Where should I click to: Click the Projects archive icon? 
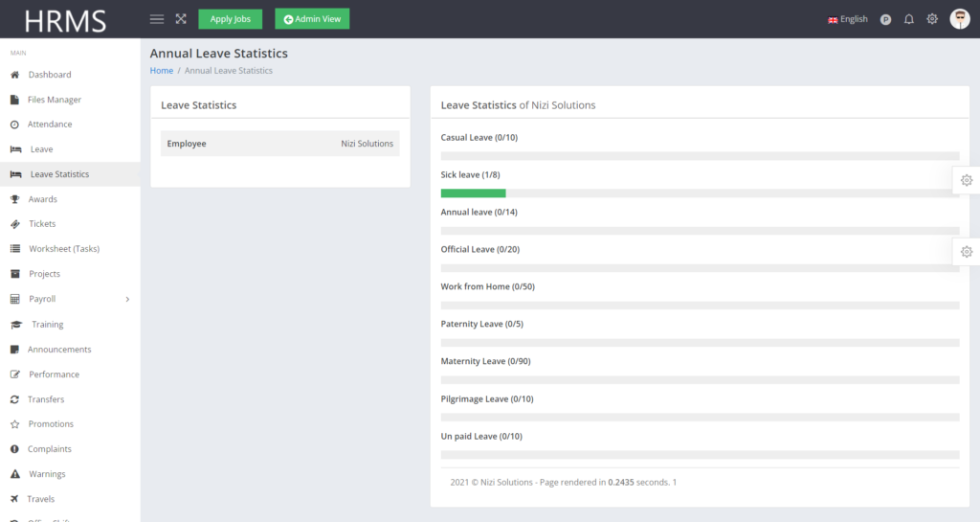[x=15, y=274]
